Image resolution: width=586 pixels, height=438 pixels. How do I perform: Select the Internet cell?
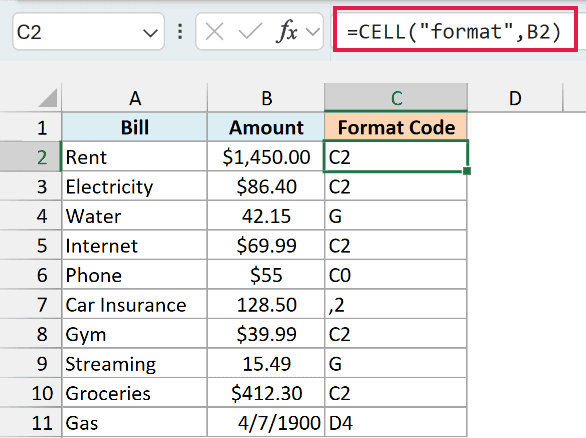[135, 245]
